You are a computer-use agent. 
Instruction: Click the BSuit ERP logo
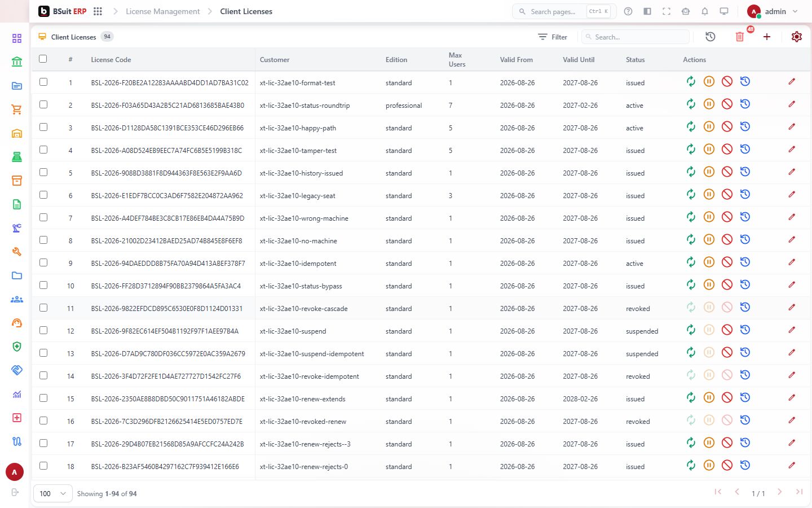point(63,11)
